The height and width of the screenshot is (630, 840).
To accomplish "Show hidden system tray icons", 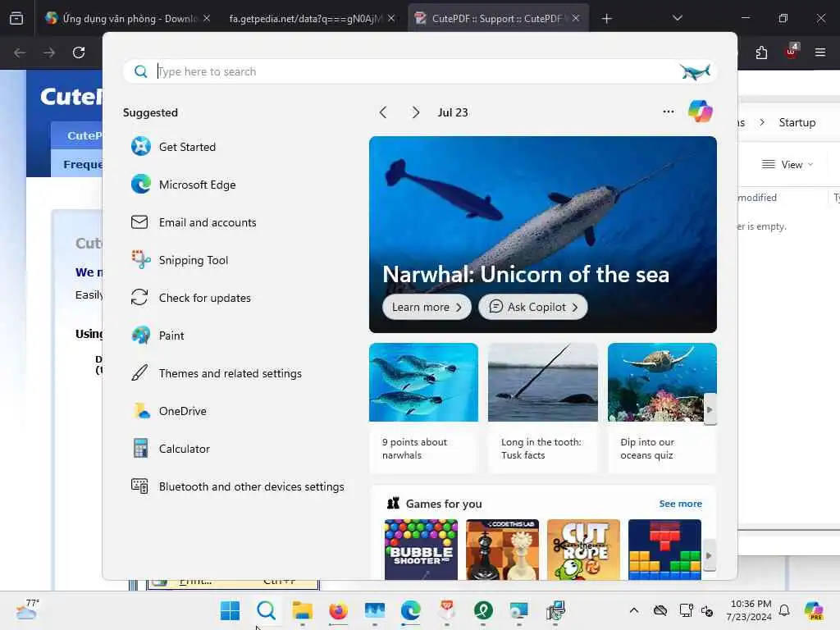I will [x=634, y=610].
